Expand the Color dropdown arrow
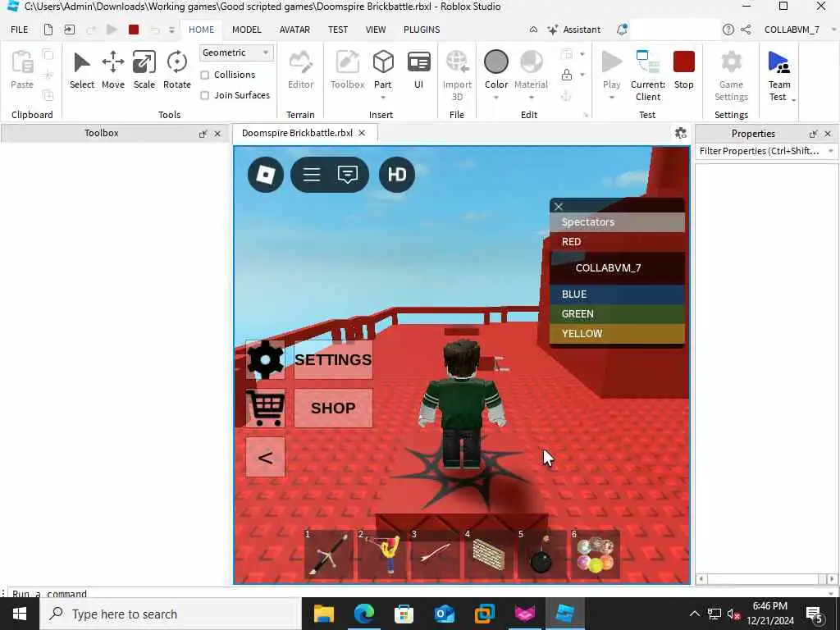 pyautogui.click(x=496, y=98)
